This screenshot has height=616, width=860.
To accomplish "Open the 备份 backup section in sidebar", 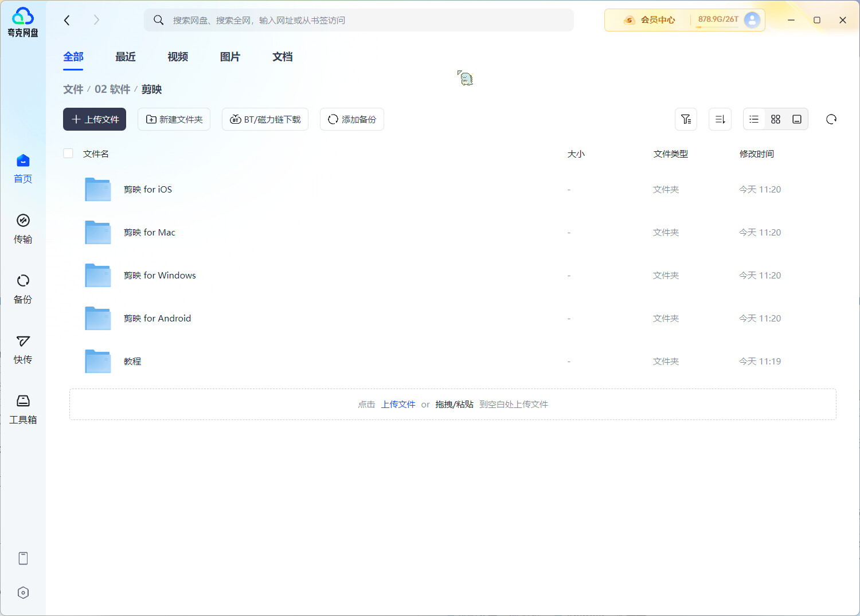I will (23, 288).
